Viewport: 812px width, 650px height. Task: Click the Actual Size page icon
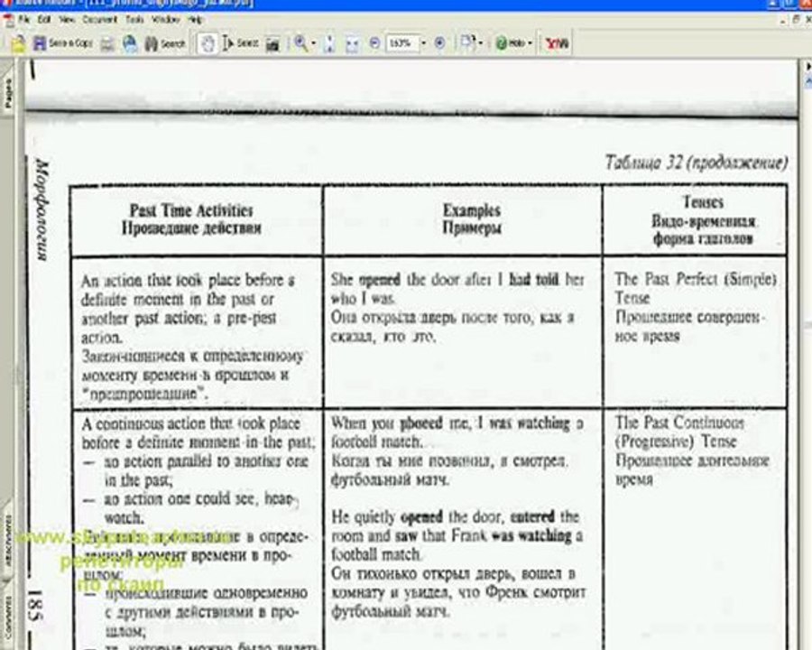point(329,43)
